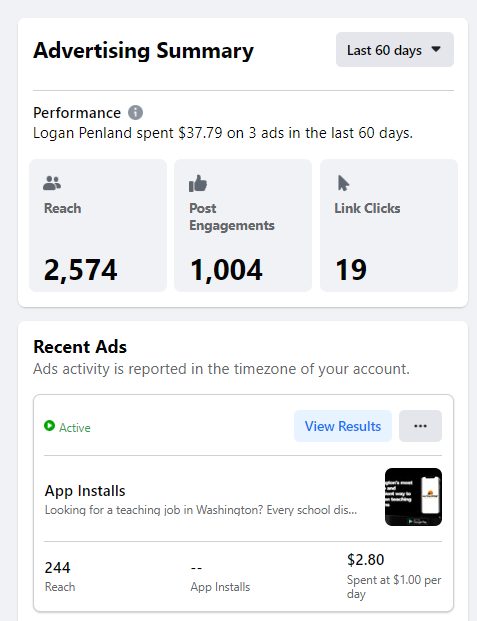Screen dimensions: 477x621
Task: Select the Post Engagements 1,004 card
Action: click(243, 225)
